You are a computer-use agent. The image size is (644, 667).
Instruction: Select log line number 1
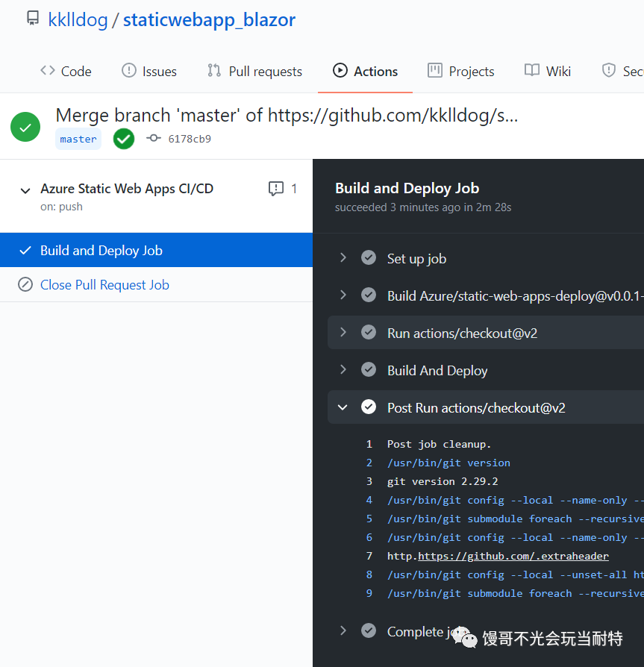pos(369,444)
